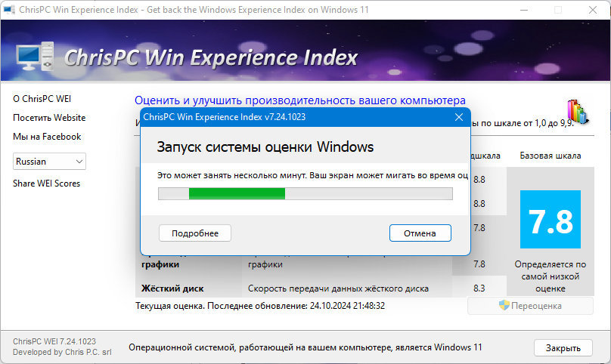This screenshot has width=611, height=364.
Task: Click the colorful bar chart icon
Action: [578, 112]
